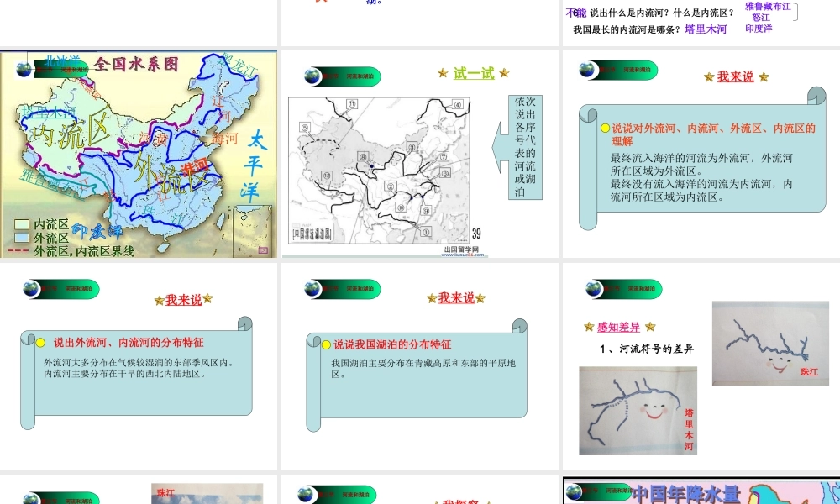Click the purple 雅鲁藏布江 text
The image size is (840, 504).
click(x=768, y=7)
